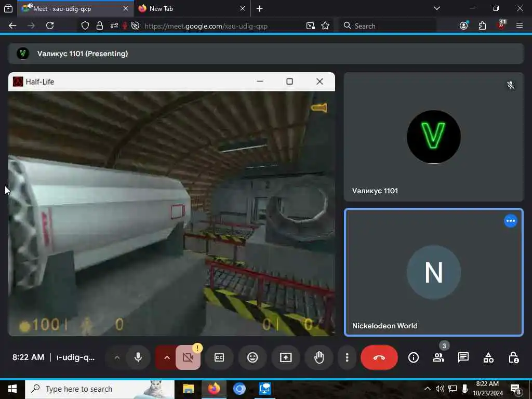Screen dimensions: 532x399
Task: Open a new browser tab with plus
Action: click(260, 8)
